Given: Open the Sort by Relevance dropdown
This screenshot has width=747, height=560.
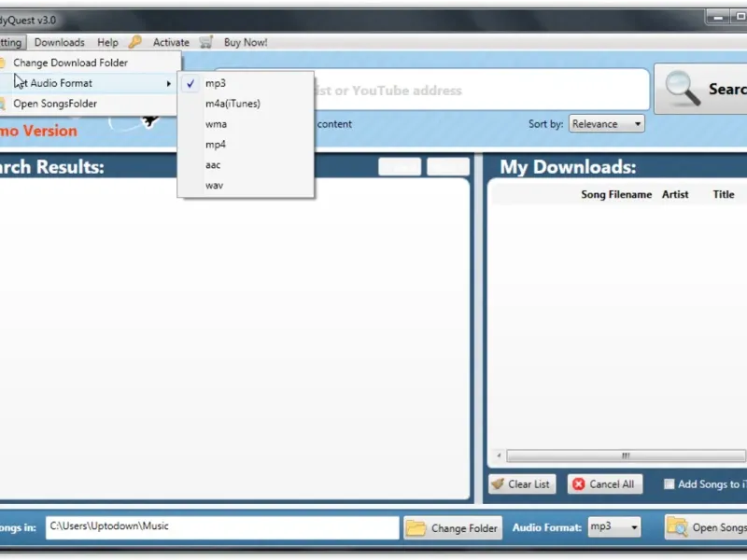Looking at the screenshot, I should [606, 124].
